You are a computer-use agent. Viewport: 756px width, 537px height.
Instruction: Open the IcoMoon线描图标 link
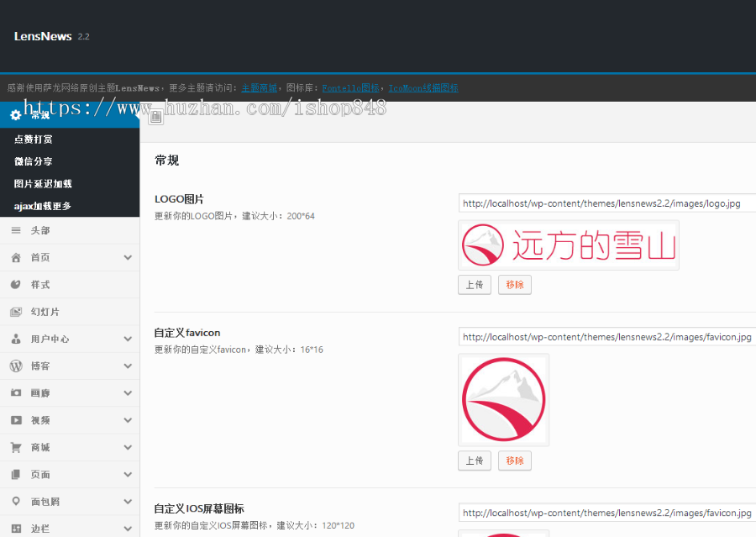click(423, 87)
